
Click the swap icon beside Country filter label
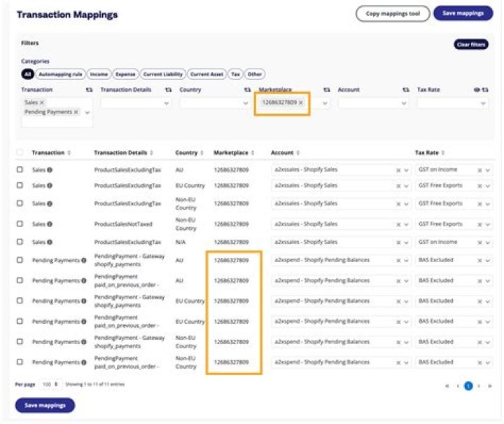point(247,90)
